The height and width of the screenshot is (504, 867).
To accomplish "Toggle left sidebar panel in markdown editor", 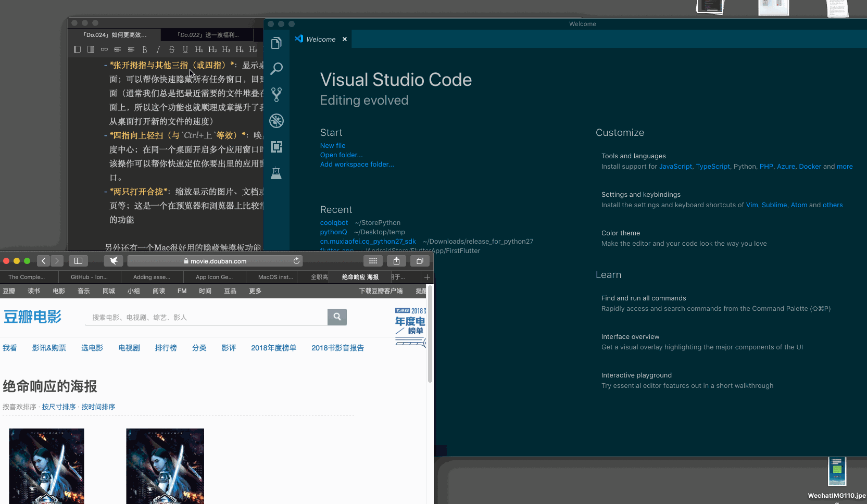I will coord(78,49).
